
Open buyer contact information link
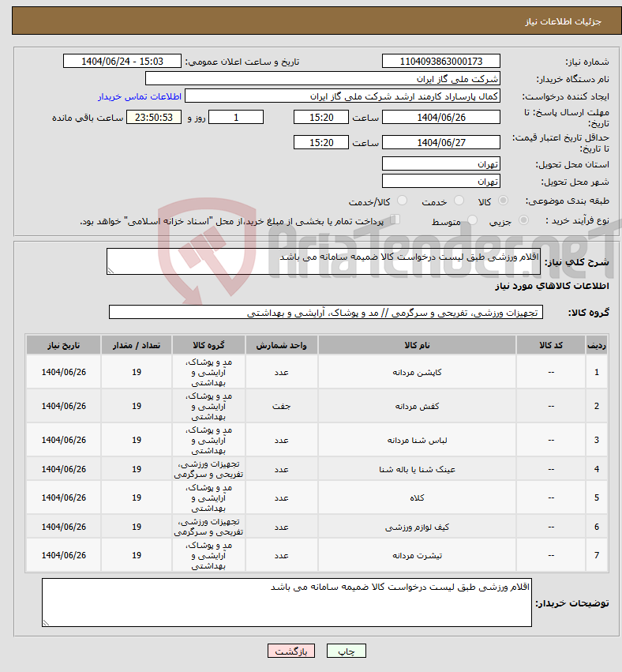140,96
